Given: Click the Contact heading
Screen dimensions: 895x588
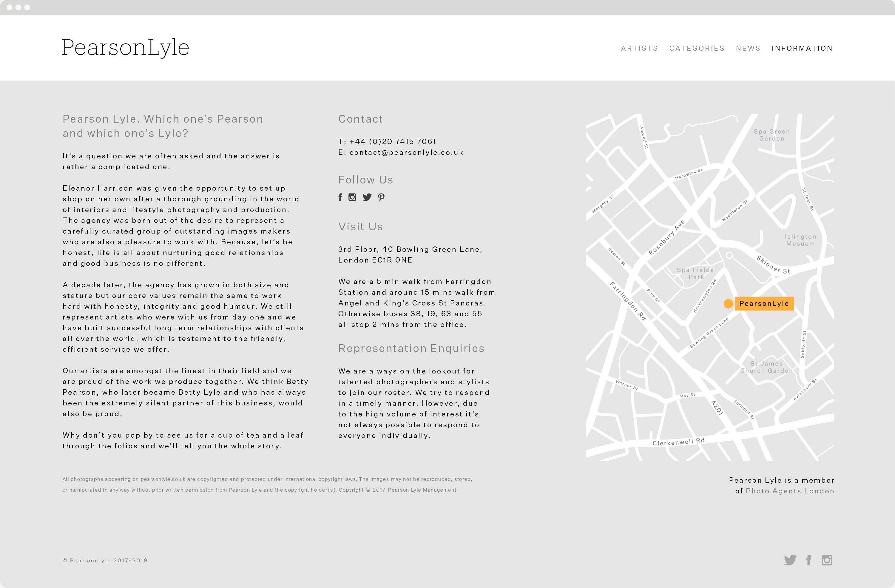Looking at the screenshot, I should tap(360, 119).
